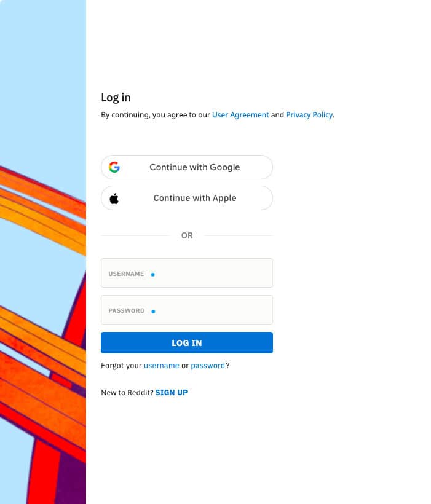Click the OR divider text

pos(187,235)
